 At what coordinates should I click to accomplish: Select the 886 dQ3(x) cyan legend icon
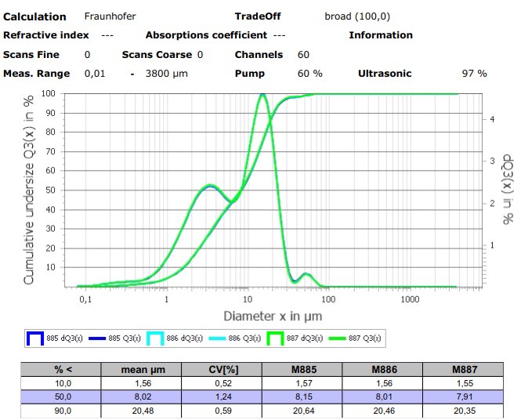click(155, 339)
